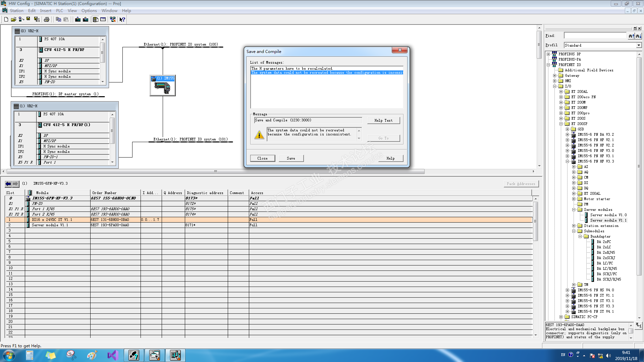Viewport: 644px width, 362px height.
Task: Click the back navigation arrow above slot table
Action: pyautogui.click(x=8, y=184)
